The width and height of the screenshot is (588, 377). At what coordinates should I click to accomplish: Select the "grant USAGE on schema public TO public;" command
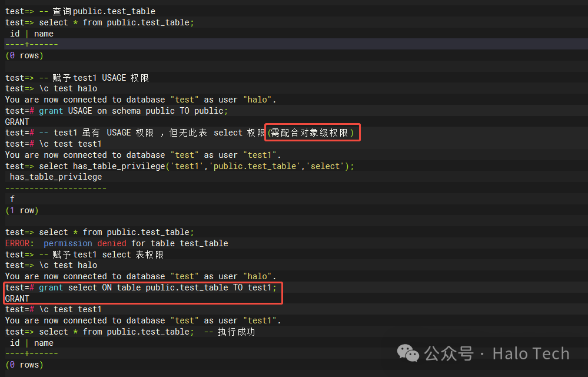(x=133, y=111)
